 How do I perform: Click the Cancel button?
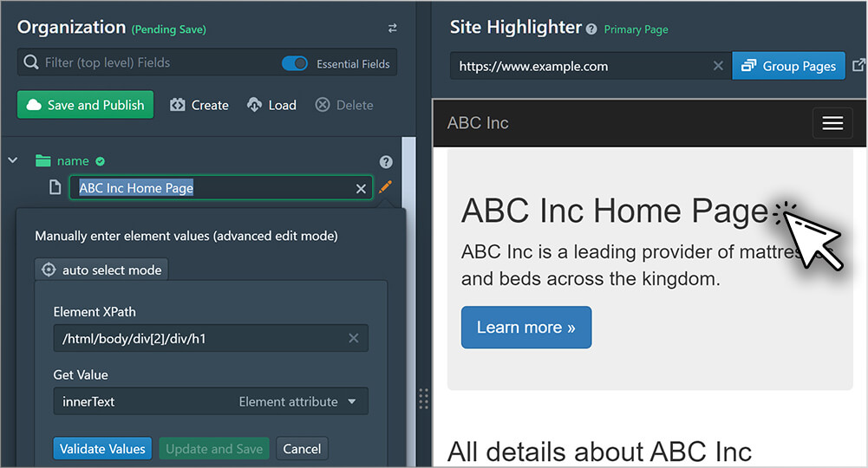(x=302, y=449)
